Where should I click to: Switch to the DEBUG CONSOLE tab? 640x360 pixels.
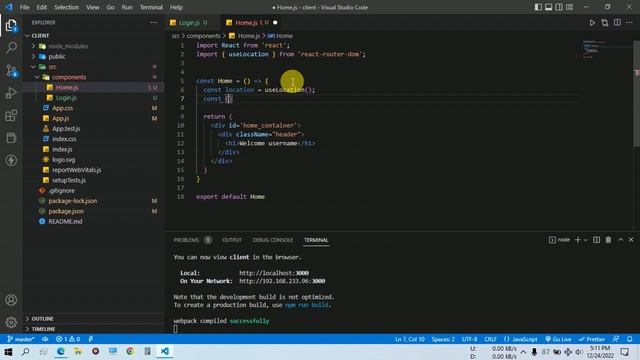point(272,240)
